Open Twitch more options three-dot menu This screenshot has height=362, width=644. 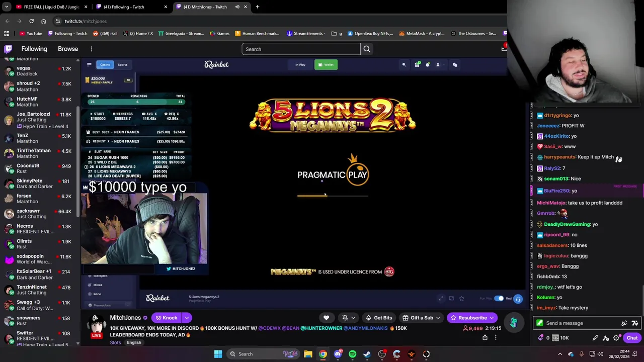point(91,49)
